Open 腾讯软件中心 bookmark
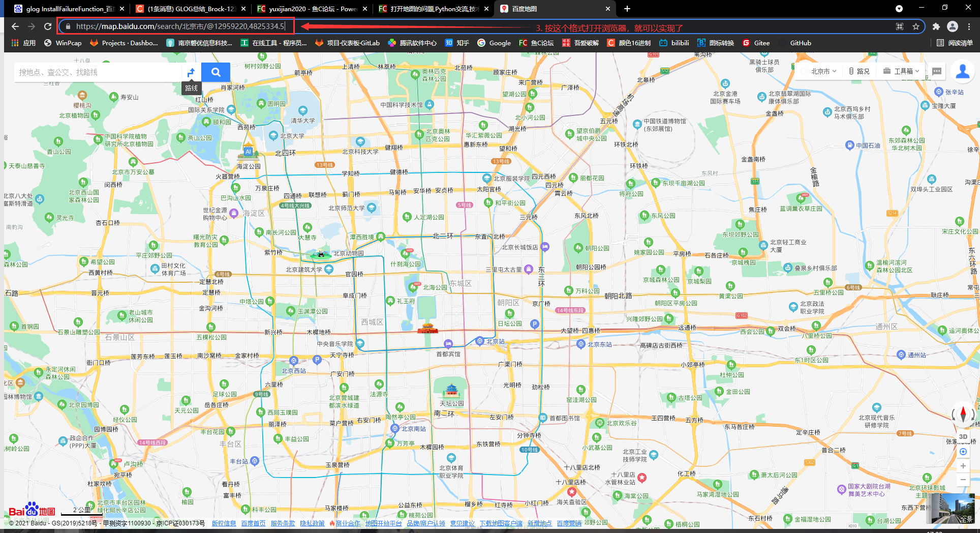The width and height of the screenshot is (980, 533). tap(412, 43)
